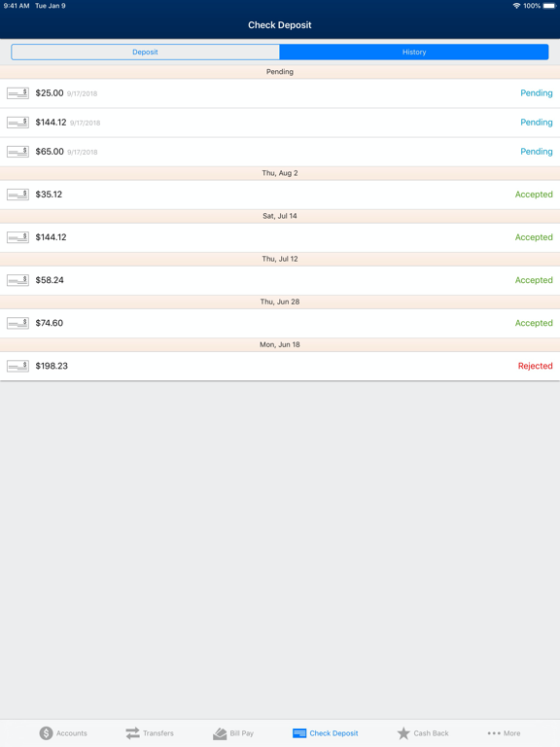The height and width of the screenshot is (747, 560).
Task: Click the Cash Back tab label
Action: (x=431, y=733)
